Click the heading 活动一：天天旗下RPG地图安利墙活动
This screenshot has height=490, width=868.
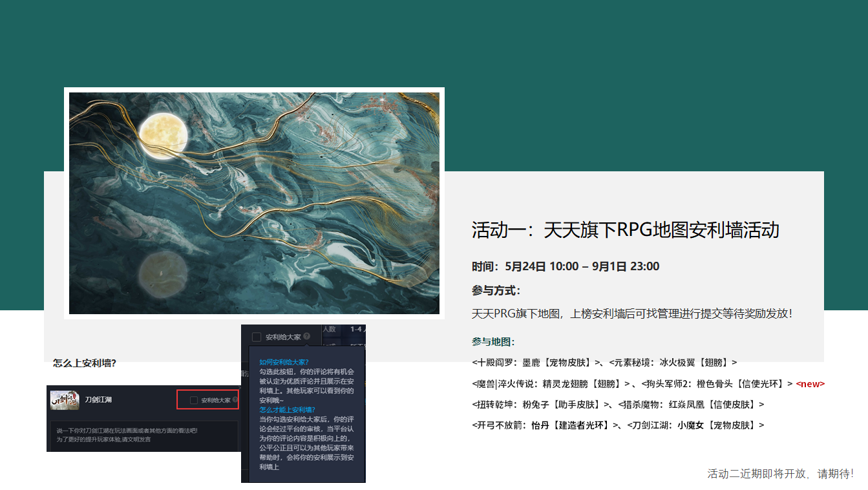625,230
